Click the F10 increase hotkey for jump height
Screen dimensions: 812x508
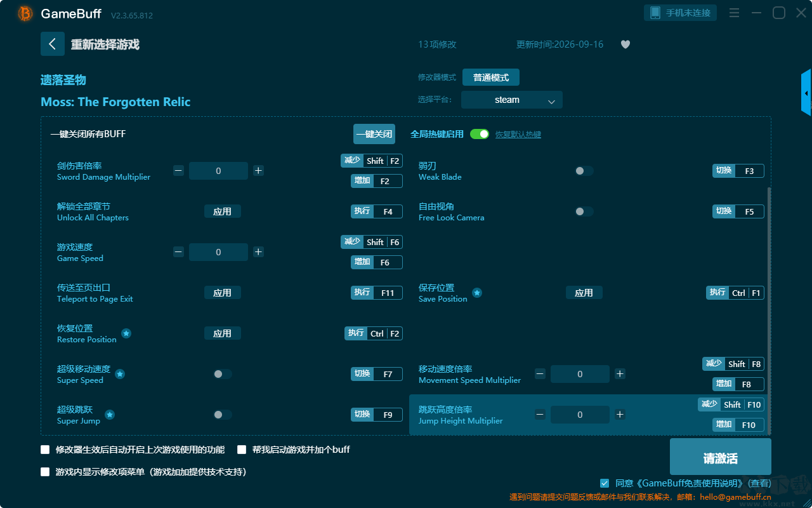[738, 425]
